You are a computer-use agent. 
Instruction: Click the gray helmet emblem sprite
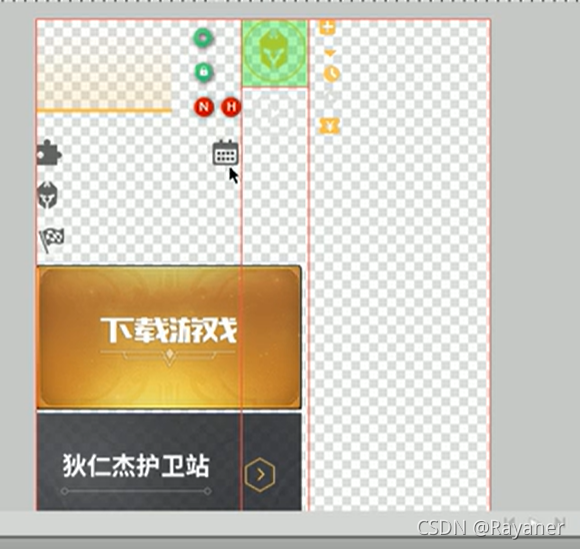(x=48, y=195)
